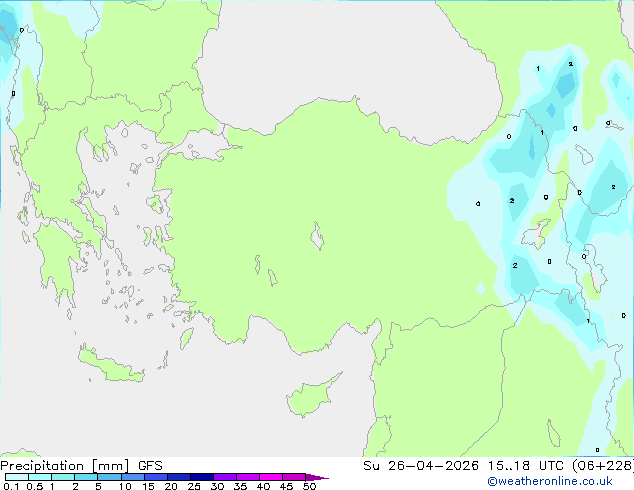The width and height of the screenshot is (634, 490).
Task: Click the legend label '45'
Action: tap(286, 486)
